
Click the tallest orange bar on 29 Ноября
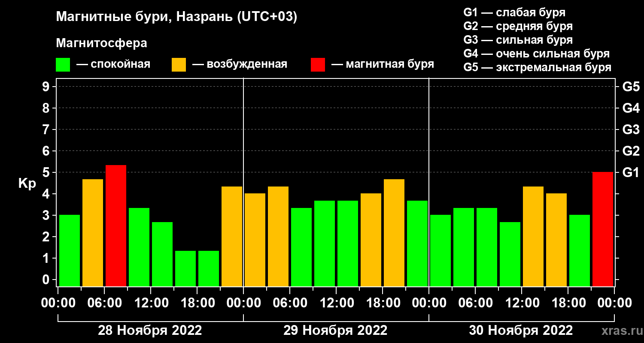(394, 232)
